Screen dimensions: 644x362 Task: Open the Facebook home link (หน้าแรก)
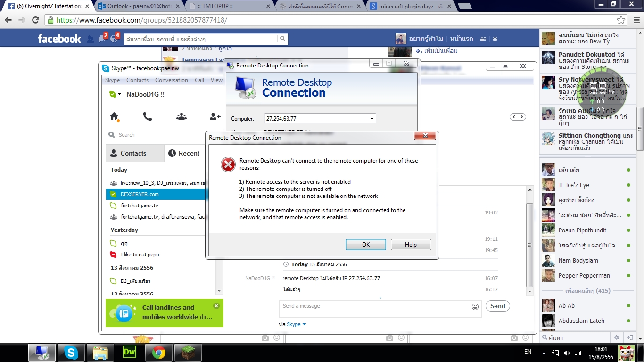pos(462,39)
